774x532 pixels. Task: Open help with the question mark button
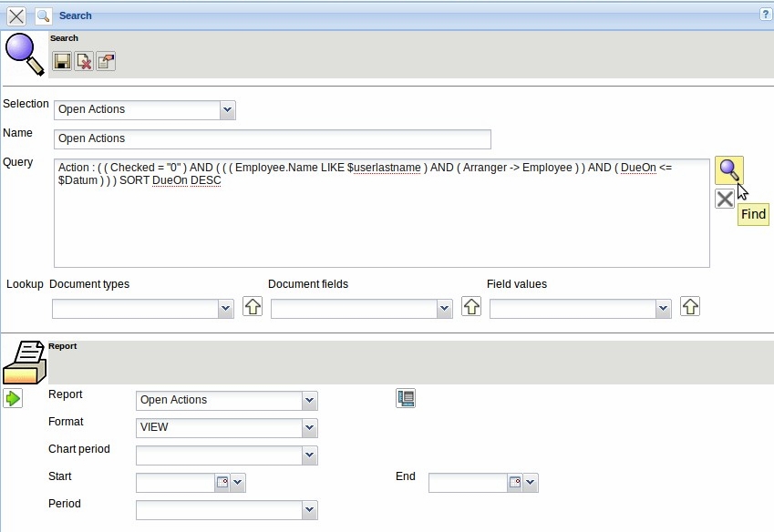click(765, 15)
